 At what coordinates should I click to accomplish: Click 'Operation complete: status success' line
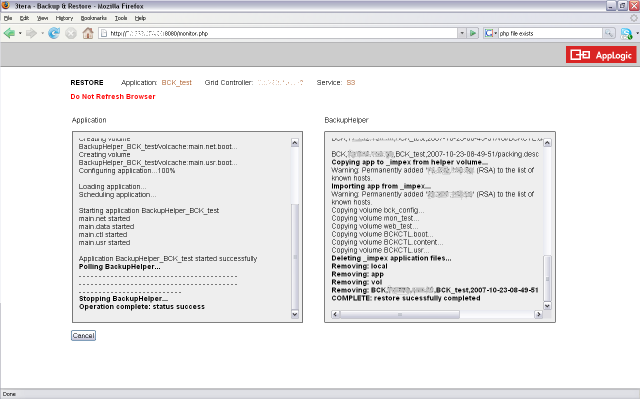pyautogui.click(x=142, y=306)
